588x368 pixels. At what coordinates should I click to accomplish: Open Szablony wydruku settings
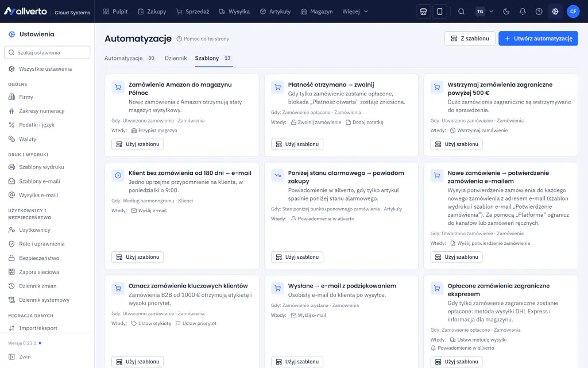point(47,167)
